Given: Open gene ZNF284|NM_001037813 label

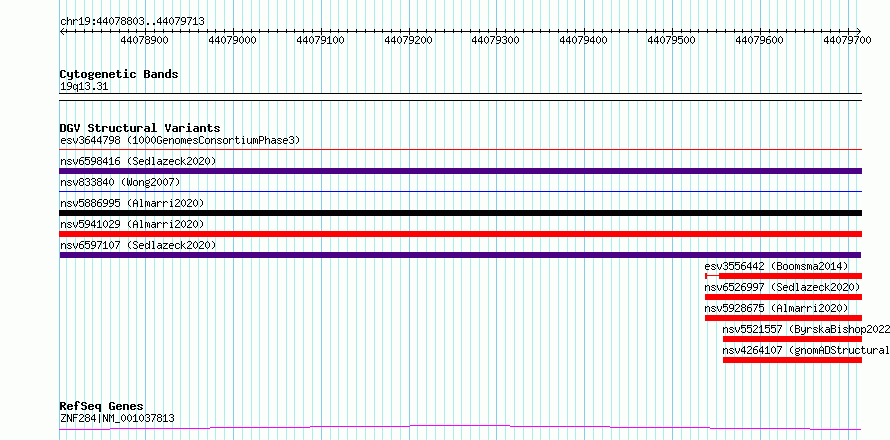Looking at the screenshot, I should coord(117,419).
